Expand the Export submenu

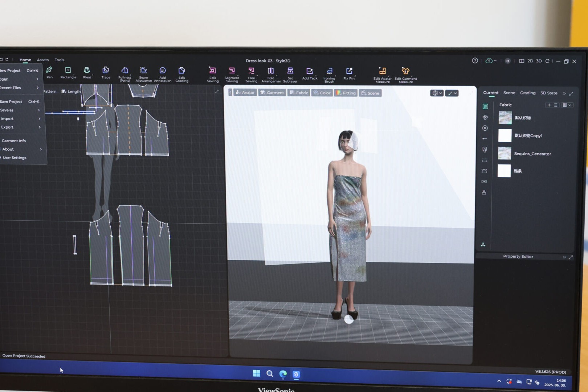[21, 127]
